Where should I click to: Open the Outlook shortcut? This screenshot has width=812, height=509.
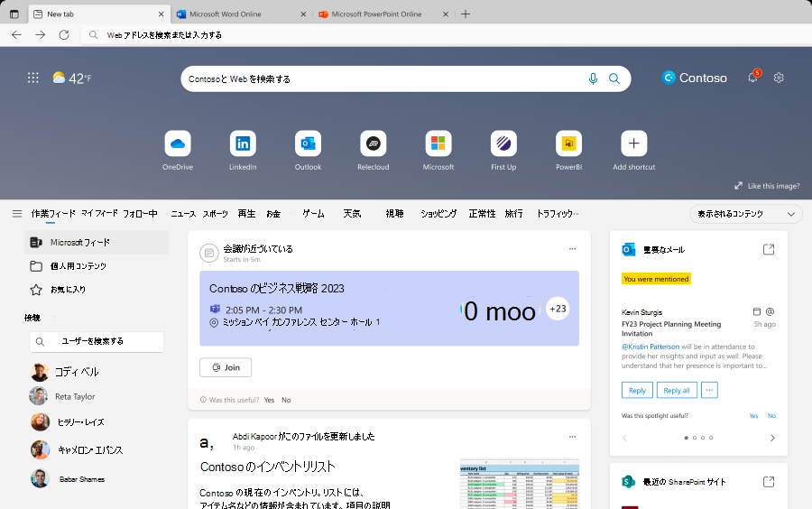309,143
